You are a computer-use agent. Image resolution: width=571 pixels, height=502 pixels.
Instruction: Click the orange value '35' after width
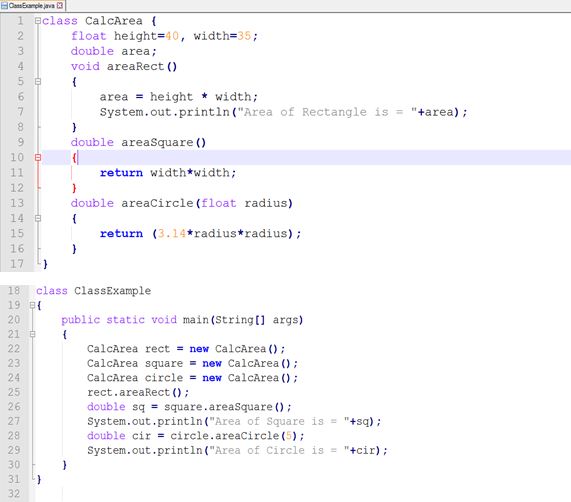244,36
